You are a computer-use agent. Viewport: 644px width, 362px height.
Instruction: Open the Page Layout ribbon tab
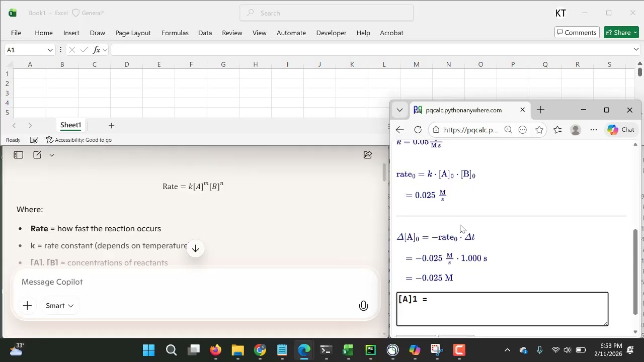click(x=133, y=33)
